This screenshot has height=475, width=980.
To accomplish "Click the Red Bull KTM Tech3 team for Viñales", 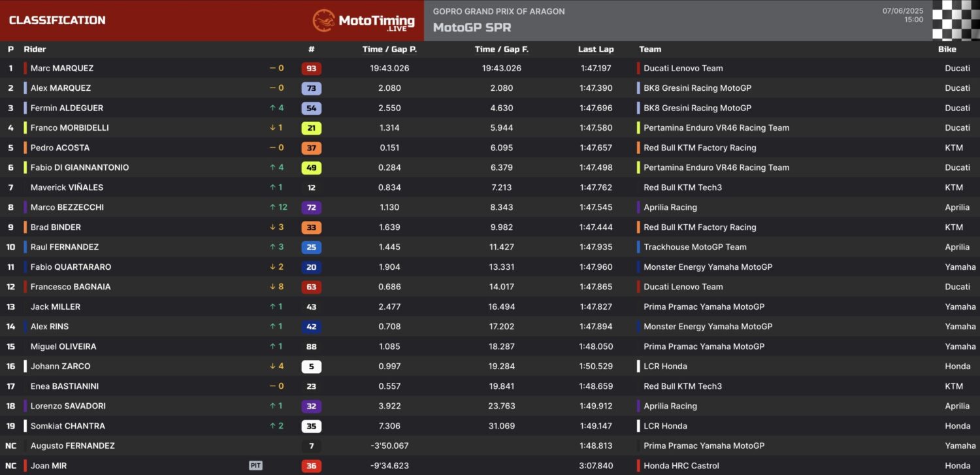I will point(683,188).
